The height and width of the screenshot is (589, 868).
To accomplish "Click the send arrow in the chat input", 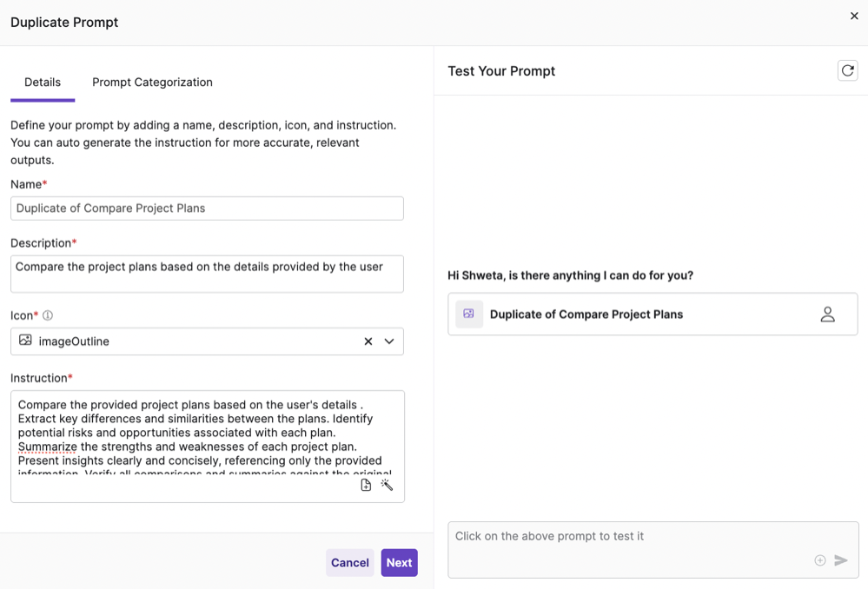I will coord(839,560).
